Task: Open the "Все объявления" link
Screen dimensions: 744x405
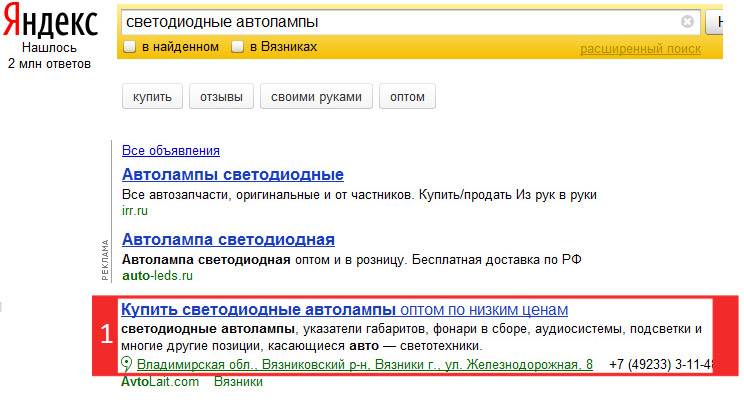Action: coord(171,150)
